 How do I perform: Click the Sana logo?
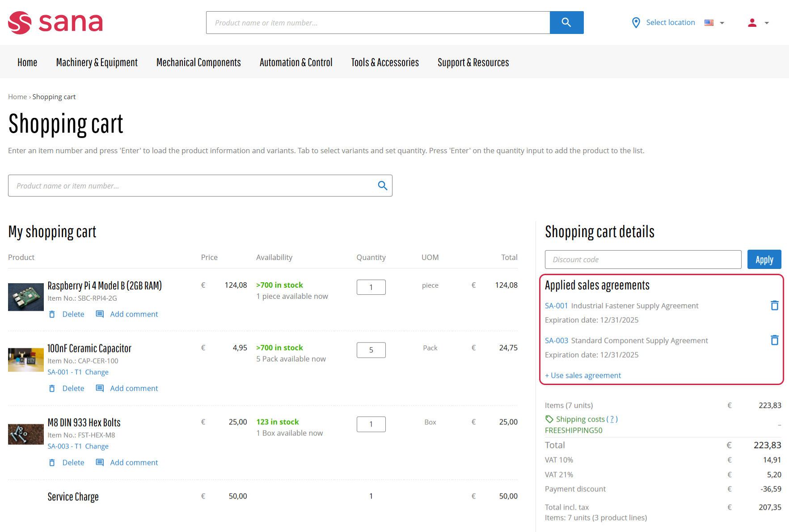click(55, 22)
